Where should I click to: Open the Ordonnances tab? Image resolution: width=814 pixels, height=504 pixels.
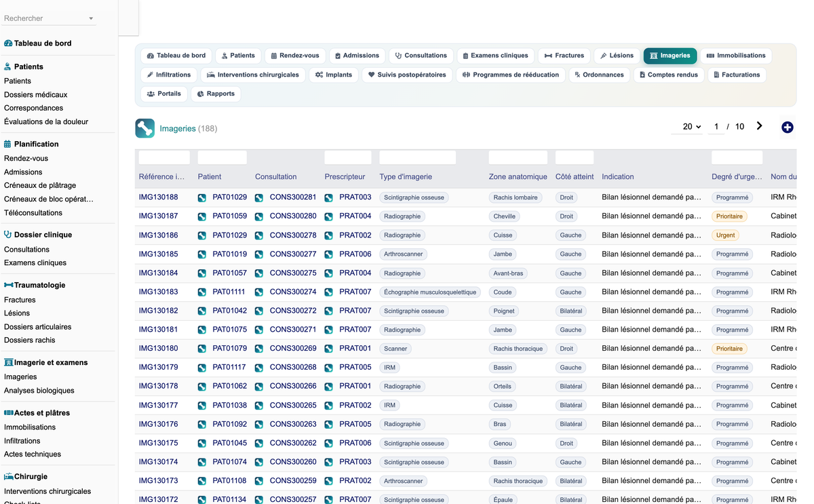click(598, 75)
